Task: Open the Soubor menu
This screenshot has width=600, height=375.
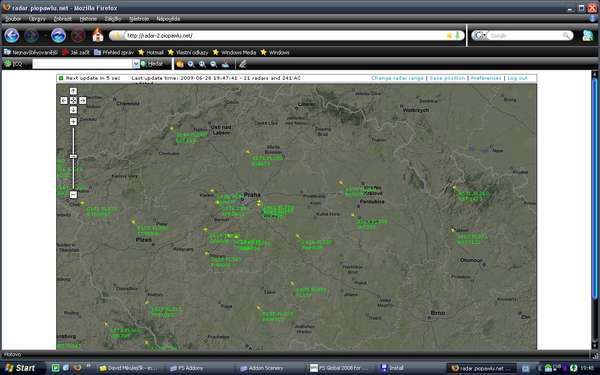Action: pos(13,19)
